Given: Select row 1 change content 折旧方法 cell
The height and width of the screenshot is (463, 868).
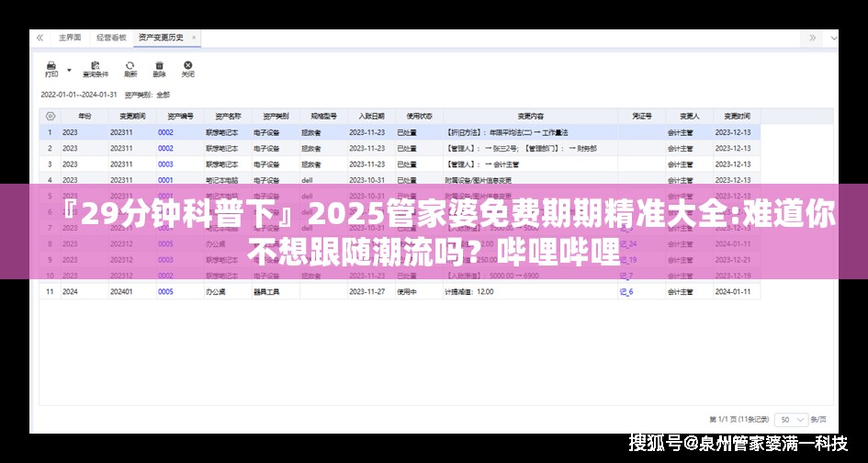Looking at the screenshot, I should pos(530,132).
